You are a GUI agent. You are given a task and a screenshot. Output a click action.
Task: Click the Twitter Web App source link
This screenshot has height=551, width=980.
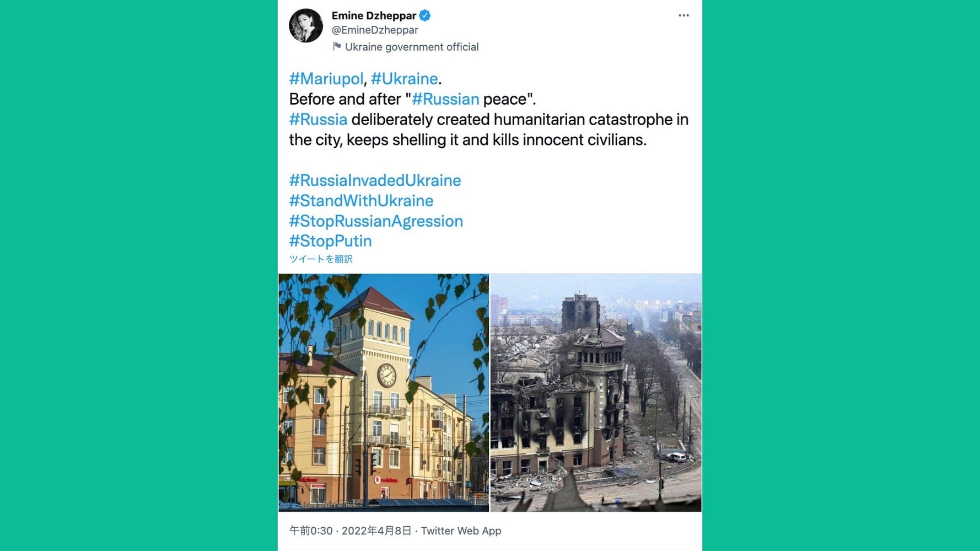[x=461, y=531]
